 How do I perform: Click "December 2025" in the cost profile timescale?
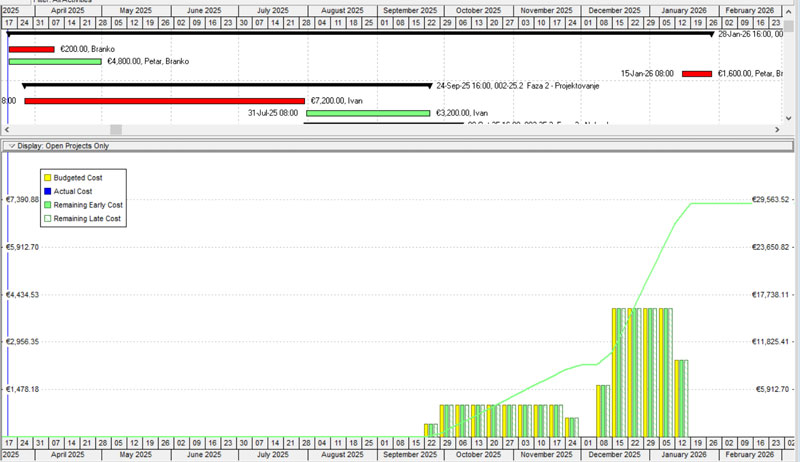pos(615,454)
